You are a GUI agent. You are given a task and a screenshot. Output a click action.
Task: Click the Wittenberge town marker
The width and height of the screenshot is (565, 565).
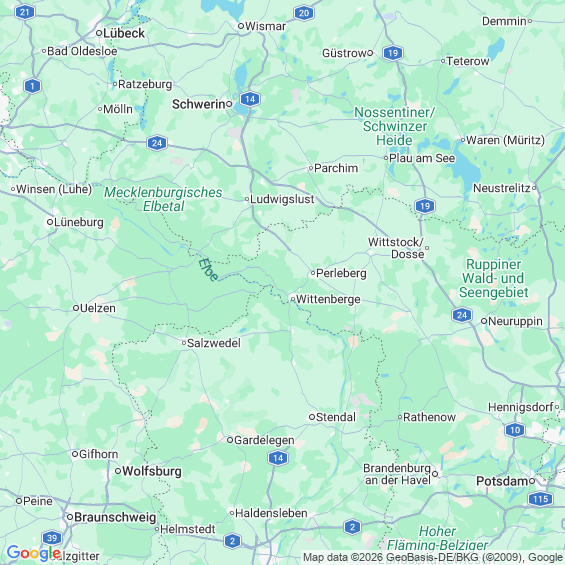(x=293, y=299)
